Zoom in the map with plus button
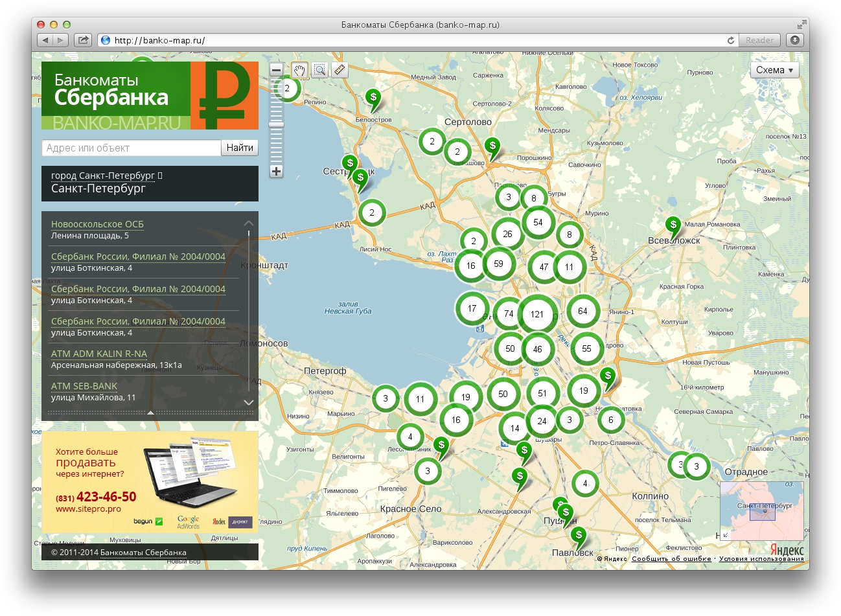841x616 pixels. (277, 172)
